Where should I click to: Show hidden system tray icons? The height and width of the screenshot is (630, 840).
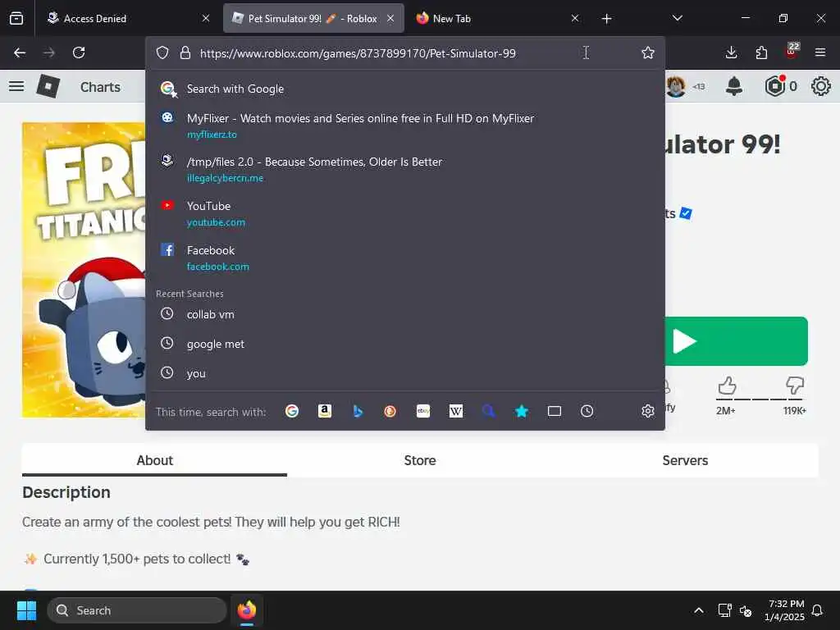pos(699,610)
